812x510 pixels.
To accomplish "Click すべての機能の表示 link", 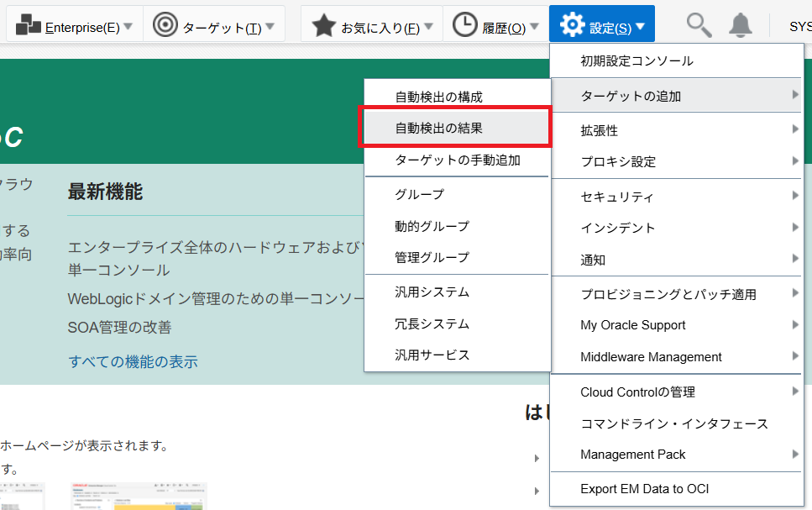I will tap(133, 362).
